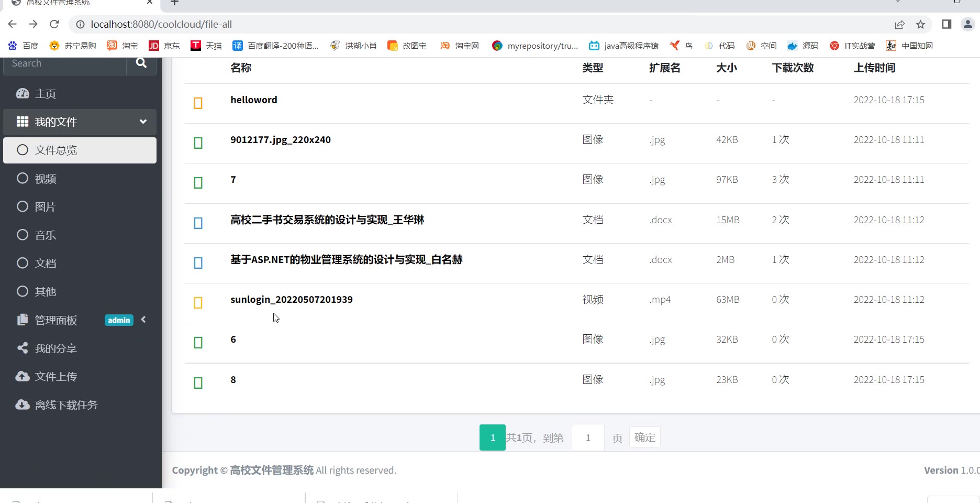Screen dimensions: 980x503
Task: Open the 我的分享 menu item
Action: (80, 348)
